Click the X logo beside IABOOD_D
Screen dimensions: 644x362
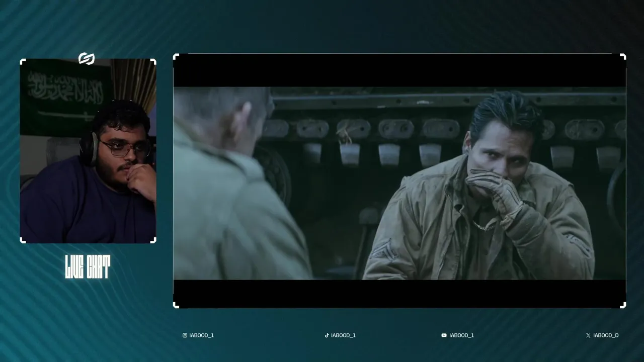pos(588,335)
